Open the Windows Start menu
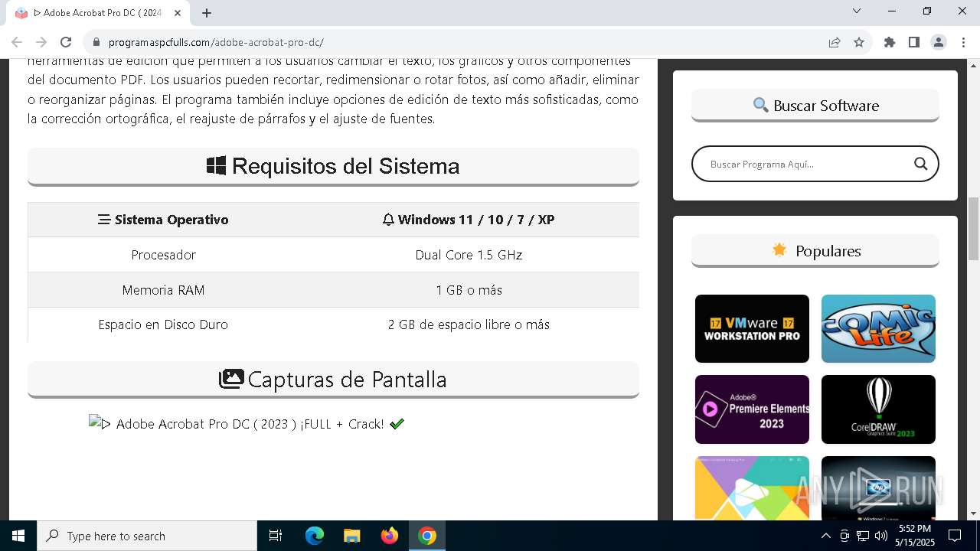Image resolution: width=980 pixels, height=551 pixels. [18, 536]
